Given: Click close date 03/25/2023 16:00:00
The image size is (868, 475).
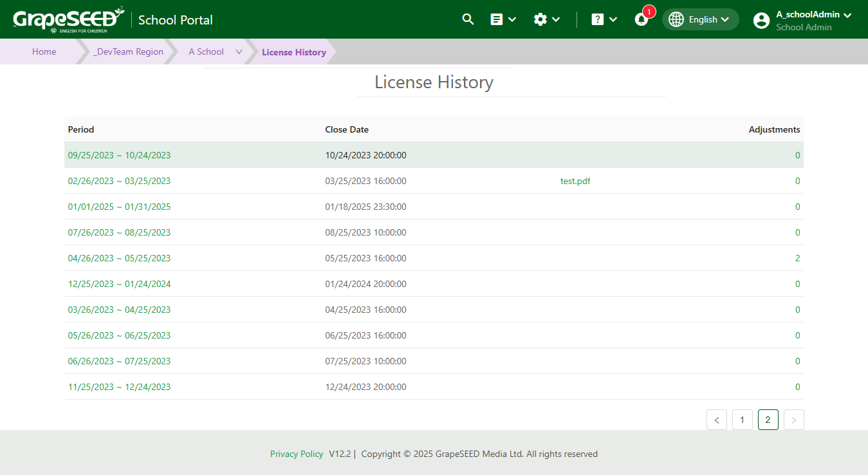Looking at the screenshot, I should 365,181.
